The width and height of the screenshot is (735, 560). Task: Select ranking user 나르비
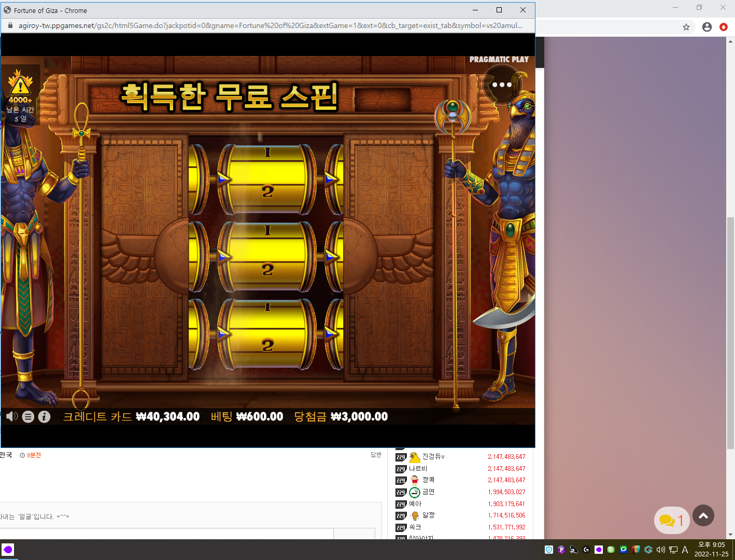(x=418, y=469)
